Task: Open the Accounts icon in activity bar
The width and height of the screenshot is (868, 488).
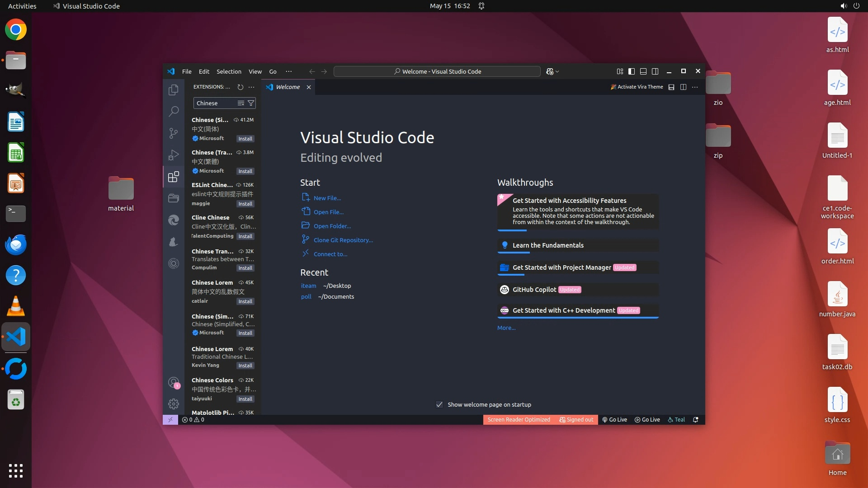Action: [x=174, y=383]
